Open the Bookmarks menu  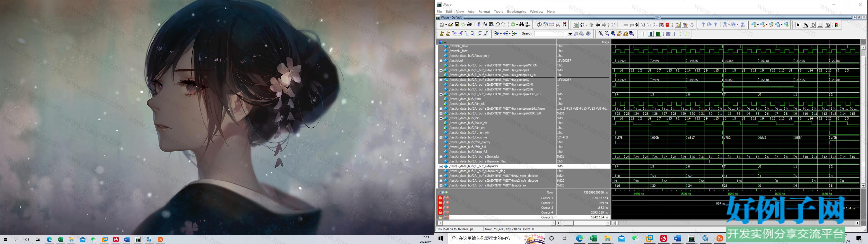coord(516,12)
